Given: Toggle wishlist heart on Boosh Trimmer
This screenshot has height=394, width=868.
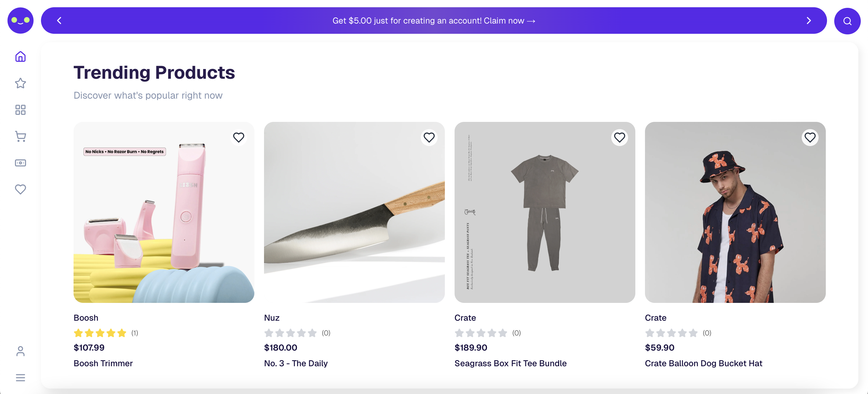Looking at the screenshot, I should [x=239, y=137].
